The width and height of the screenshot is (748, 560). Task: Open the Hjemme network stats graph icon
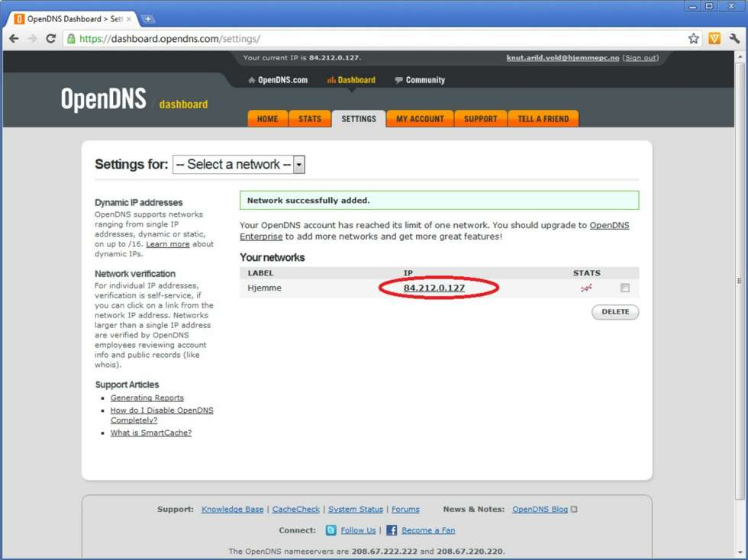(x=586, y=288)
